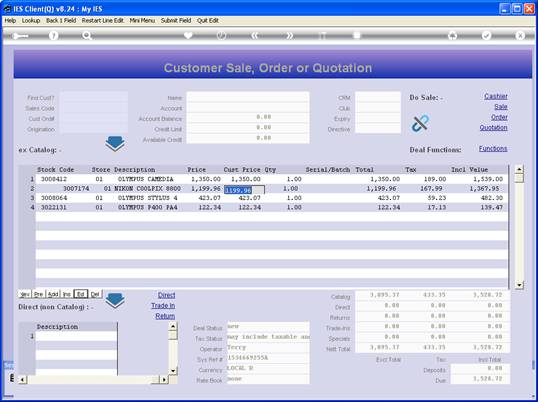The image size is (538, 402).
Task: Click the Cust Price field on row 2
Action: tap(244, 190)
